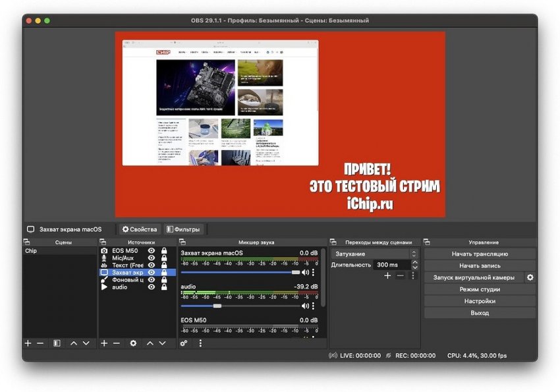Screen dimensions: 560x392
Task: Open virtual camera settings gear
Action: click(x=530, y=277)
